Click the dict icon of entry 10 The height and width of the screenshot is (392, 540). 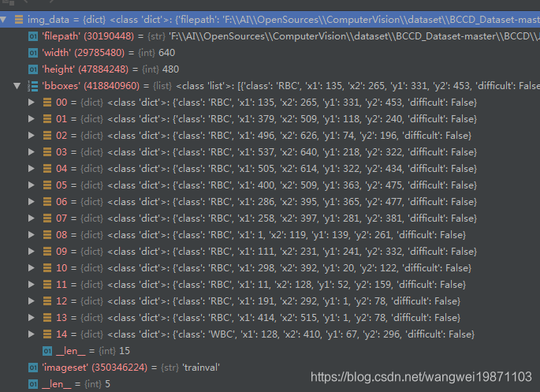[47, 267]
